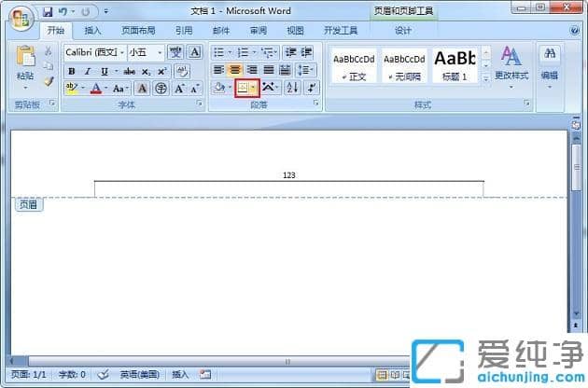Click the Office button logo
This screenshot has width=588, height=388.
click(19, 17)
